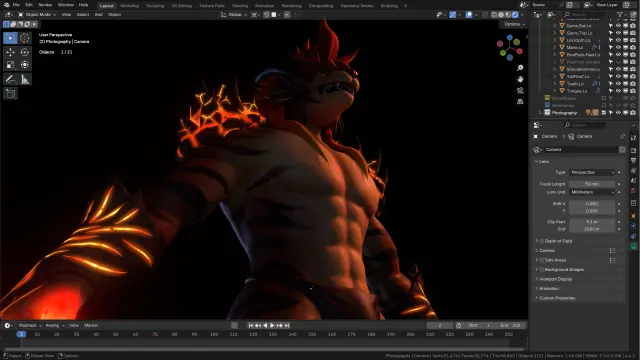The image size is (640, 360).
Task: Enable the Depth of Field checkbox
Action: 542,241
